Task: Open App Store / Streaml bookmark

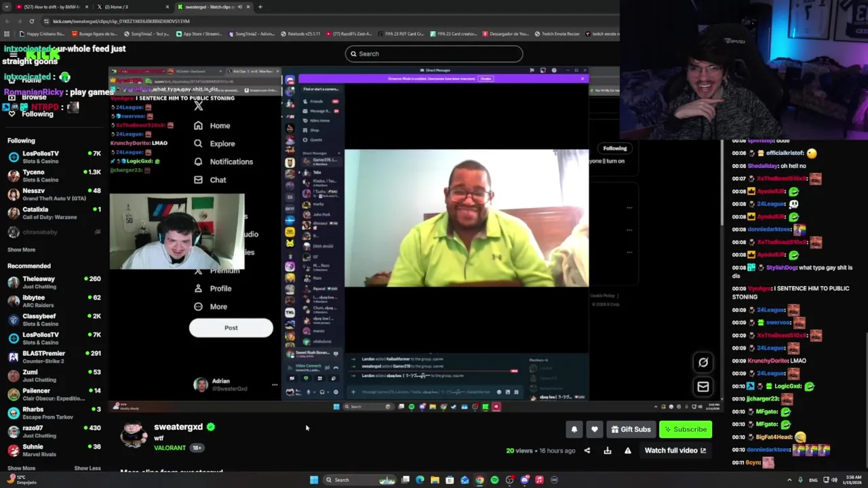Action: point(199,34)
